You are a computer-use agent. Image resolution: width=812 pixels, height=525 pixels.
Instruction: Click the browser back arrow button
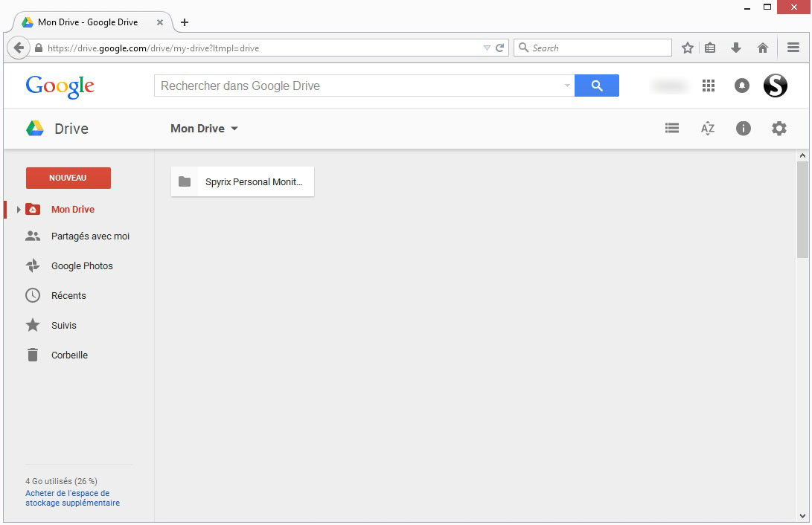[x=18, y=48]
